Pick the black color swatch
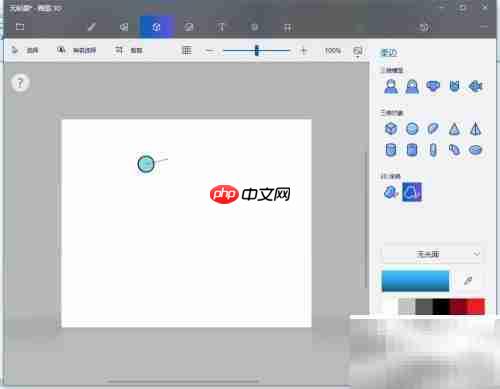Screen dimensions: 500x389 click(x=441, y=306)
